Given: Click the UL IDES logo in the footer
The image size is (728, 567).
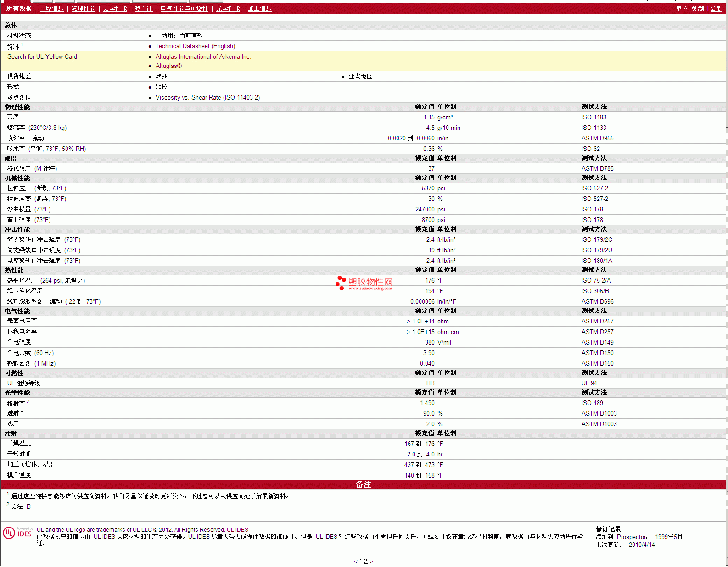Looking at the screenshot, I should coord(17,533).
